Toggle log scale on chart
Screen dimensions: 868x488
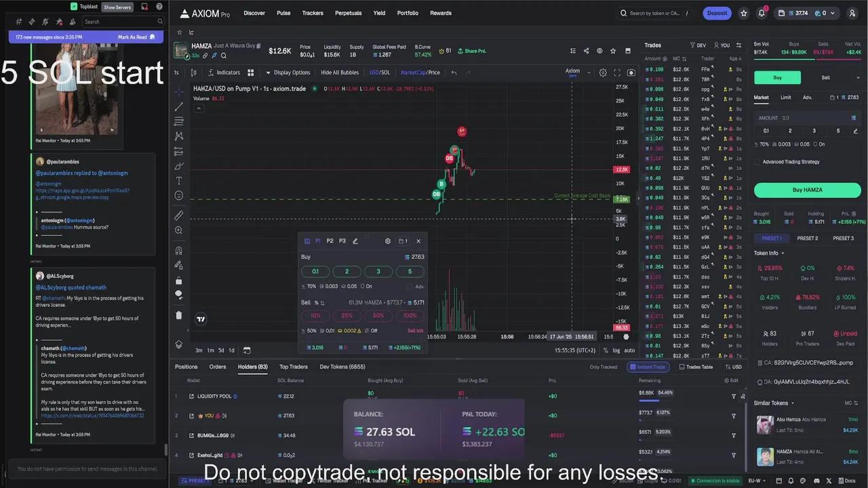[x=616, y=350]
